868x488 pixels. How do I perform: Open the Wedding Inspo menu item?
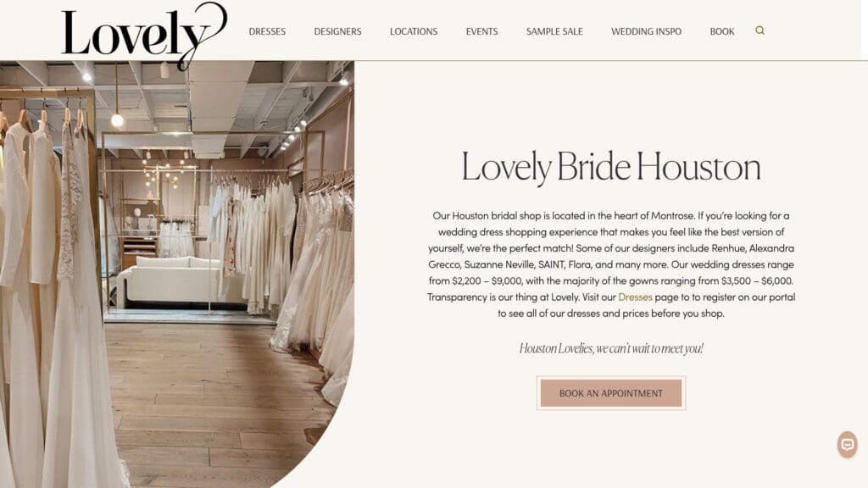[x=646, y=31]
